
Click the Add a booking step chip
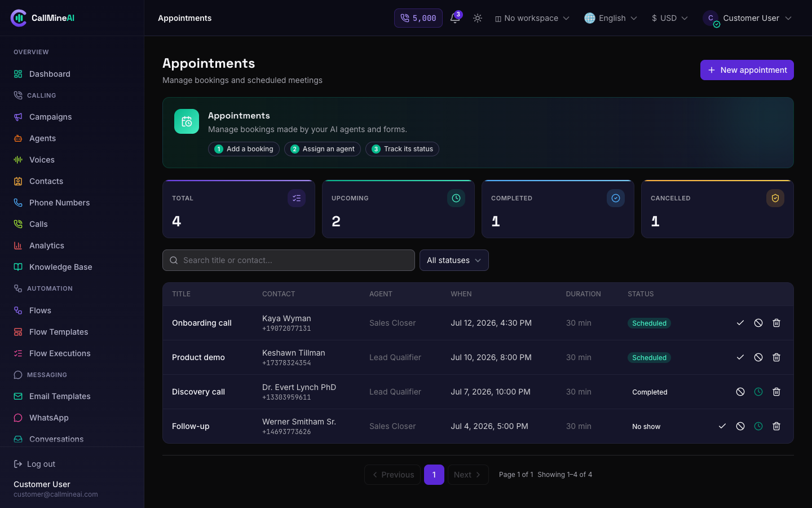(244, 149)
